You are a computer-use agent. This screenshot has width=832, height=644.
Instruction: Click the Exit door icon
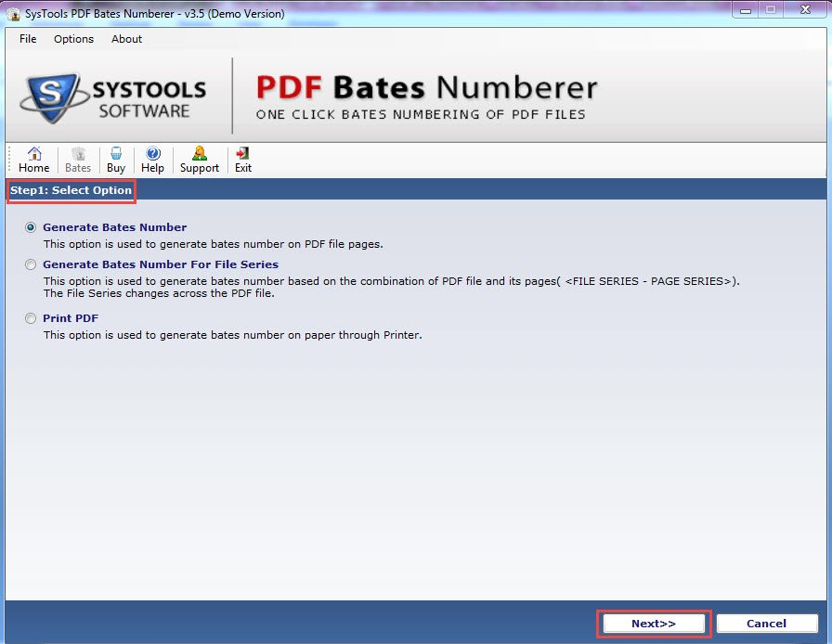tap(243, 160)
